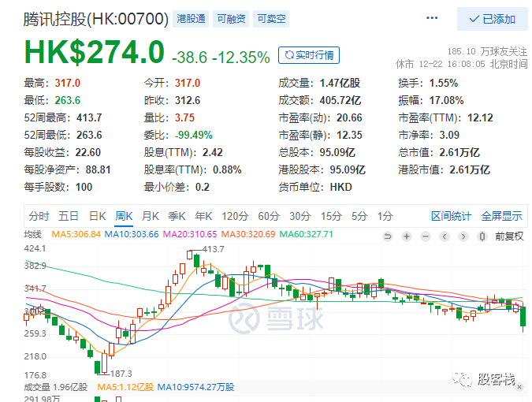Click the 成交量 1.96亿股 volume label

pos(56,387)
